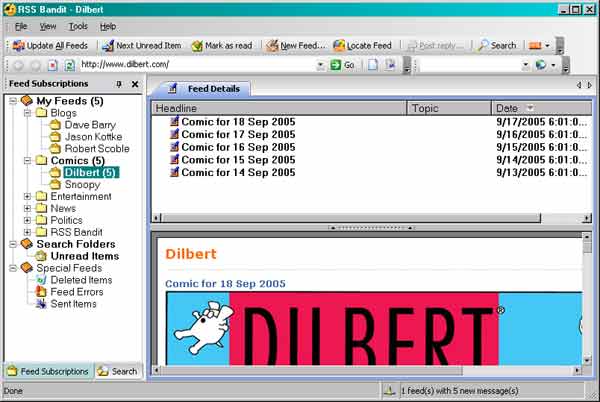Click the browser back arrow icon
Image resolution: width=600 pixels, height=402 pixels.
(x=18, y=65)
